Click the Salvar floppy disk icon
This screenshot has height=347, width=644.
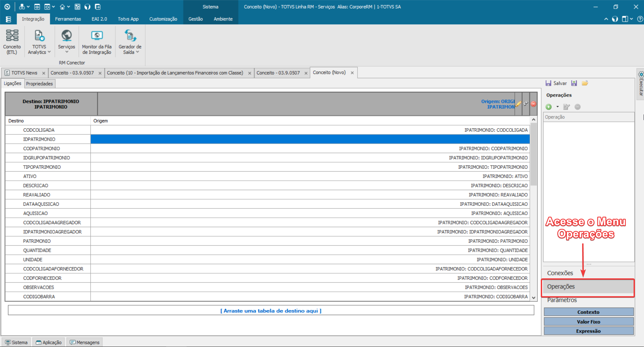(x=548, y=83)
